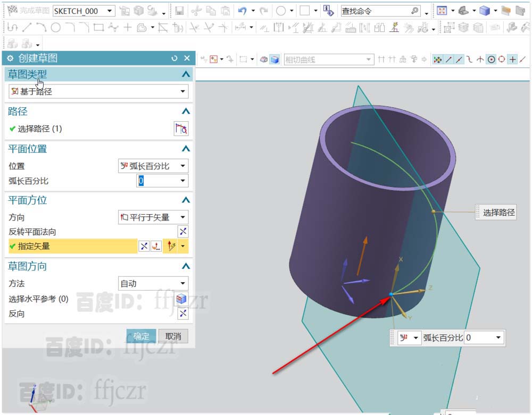This screenshot has width=532, height=415.
Task: Click the shaded cube rendering style icon
Action: coord(485,11)
